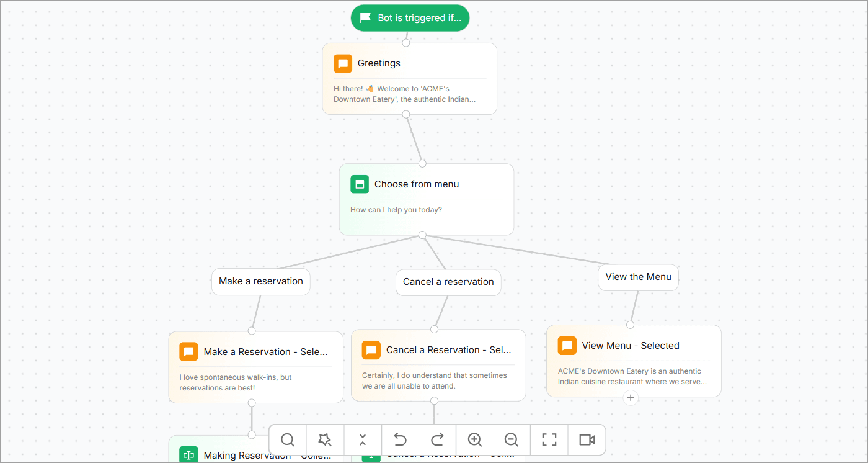Click 'ACME's Downtown Eatery is an authentic' text

pyautogui.click(x=632, y=376)
